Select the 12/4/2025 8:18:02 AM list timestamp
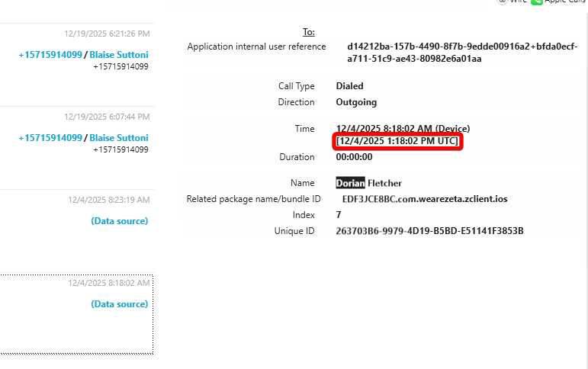 (x=109, y=283)
